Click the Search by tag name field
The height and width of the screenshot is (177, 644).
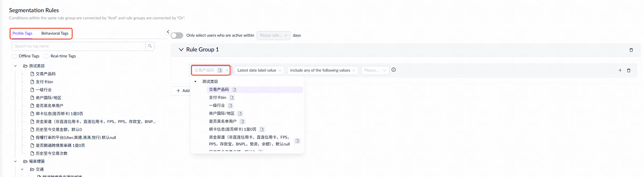coord(79,46)
